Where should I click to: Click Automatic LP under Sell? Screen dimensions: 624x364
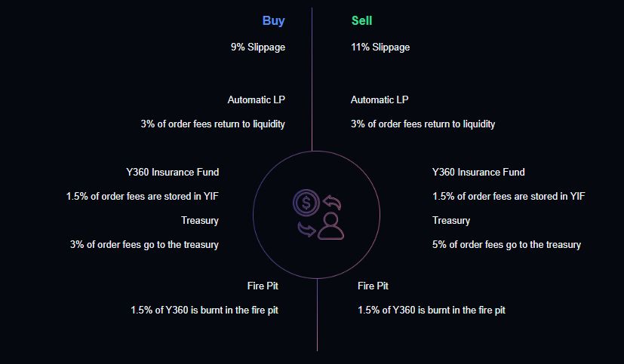[380, 99]
